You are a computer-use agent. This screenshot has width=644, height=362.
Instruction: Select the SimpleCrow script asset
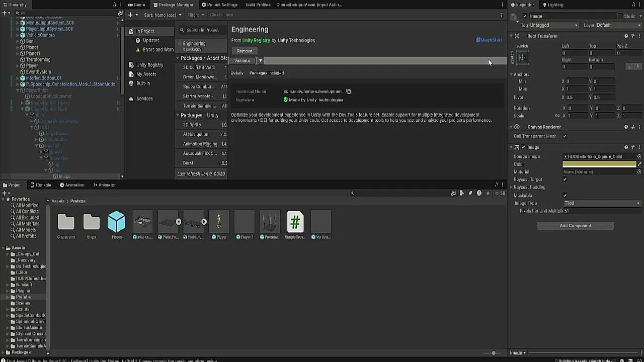(x=295, y=221)
